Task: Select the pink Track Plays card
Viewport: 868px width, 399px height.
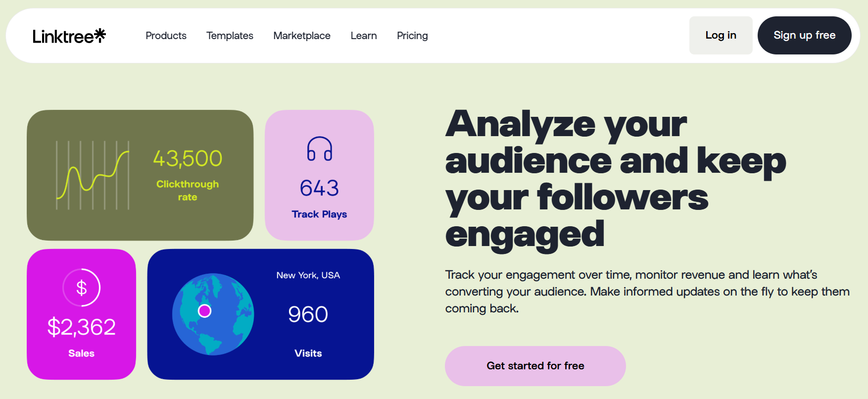Action: point(319,176)
